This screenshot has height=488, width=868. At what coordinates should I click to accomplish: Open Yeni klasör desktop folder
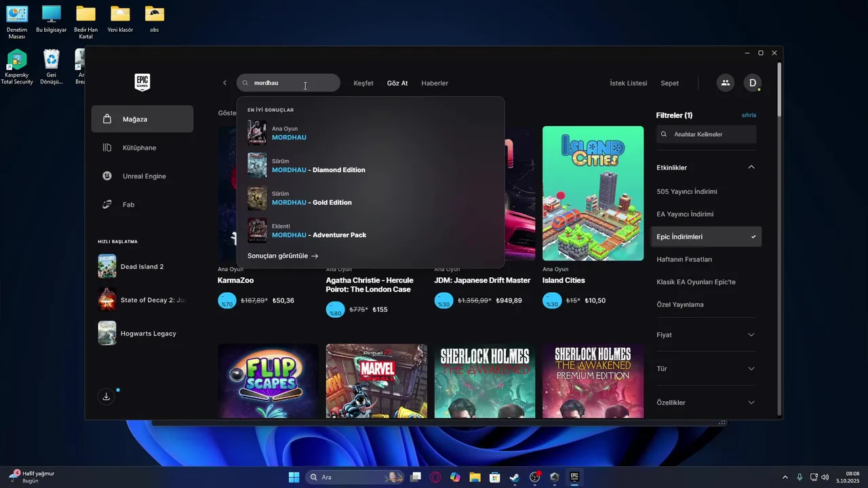(x=120, y=19)
